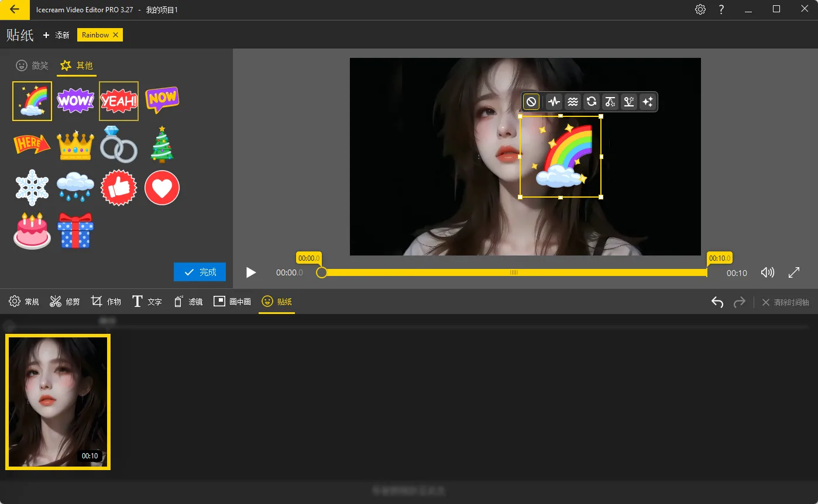Viewport: 818px width, 504px height.
Task: Apply the sparkle animation to the sticker
Action: coord(648,102)
